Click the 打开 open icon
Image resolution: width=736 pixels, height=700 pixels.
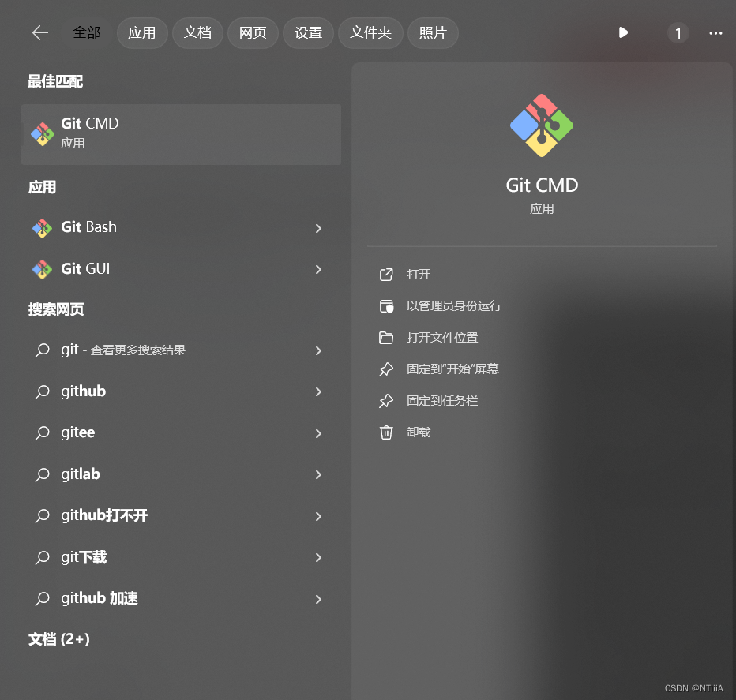[386, 275]
